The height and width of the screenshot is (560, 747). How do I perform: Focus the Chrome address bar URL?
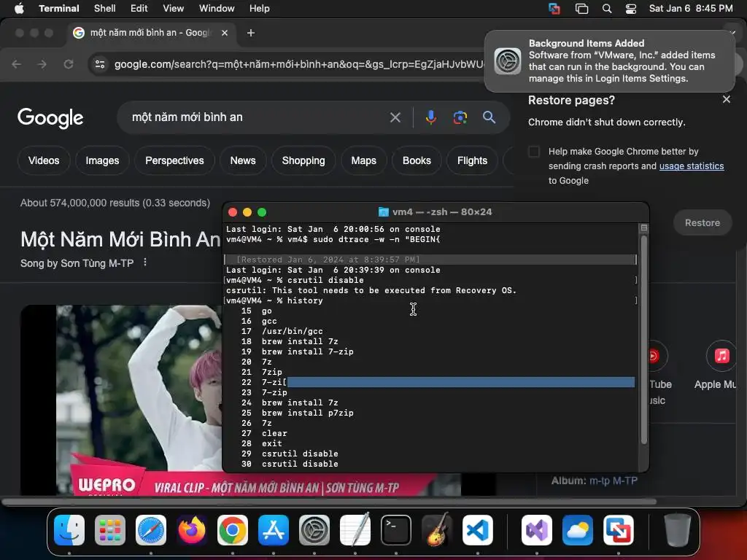[299, 64]
